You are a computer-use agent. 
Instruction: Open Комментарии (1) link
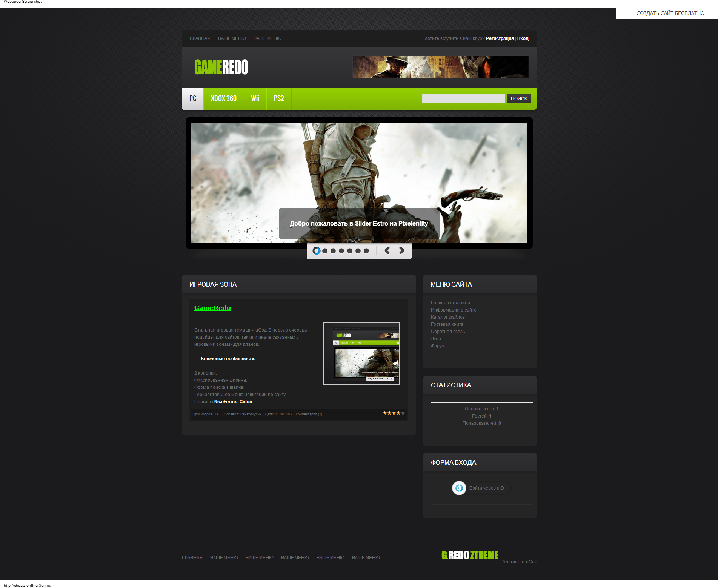point(309,414)
